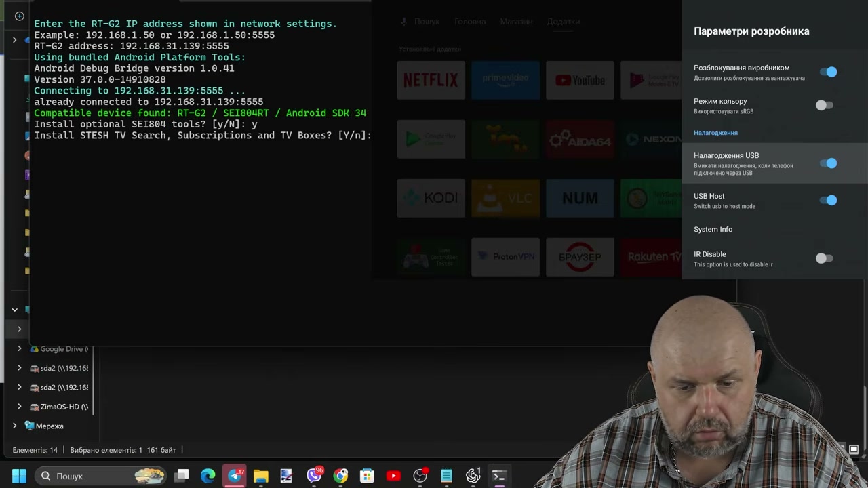Open the VLC app tile

click(x=505, y=198)
